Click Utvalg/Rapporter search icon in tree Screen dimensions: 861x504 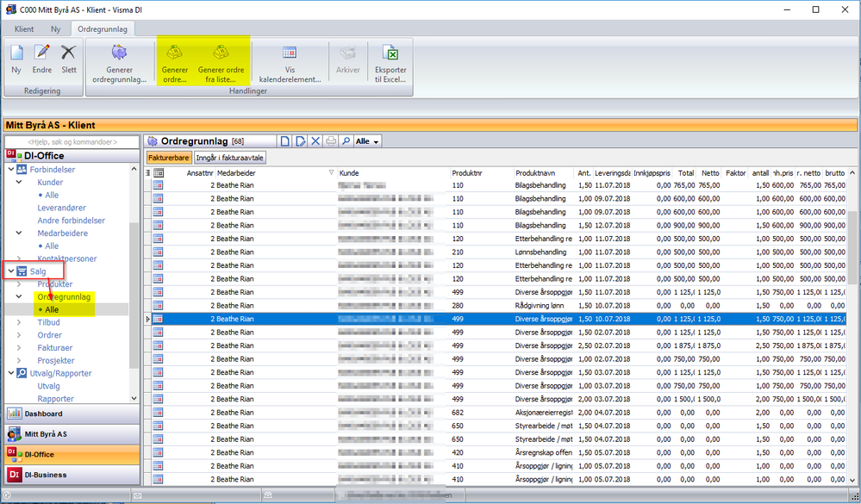[22, 373]
